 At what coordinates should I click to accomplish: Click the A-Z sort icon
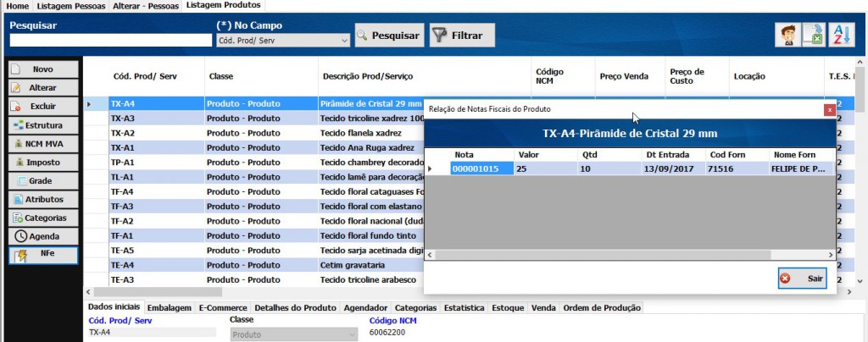click(x=842, y=35)
